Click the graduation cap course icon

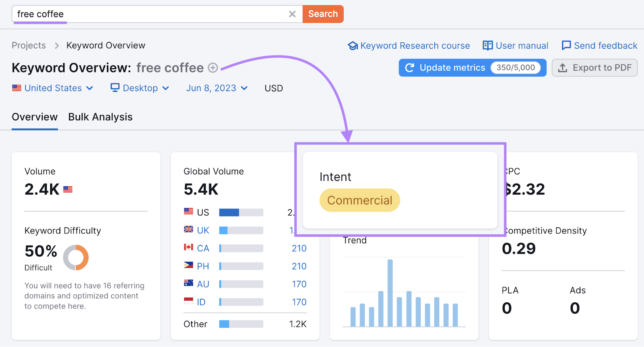point(353,46)
